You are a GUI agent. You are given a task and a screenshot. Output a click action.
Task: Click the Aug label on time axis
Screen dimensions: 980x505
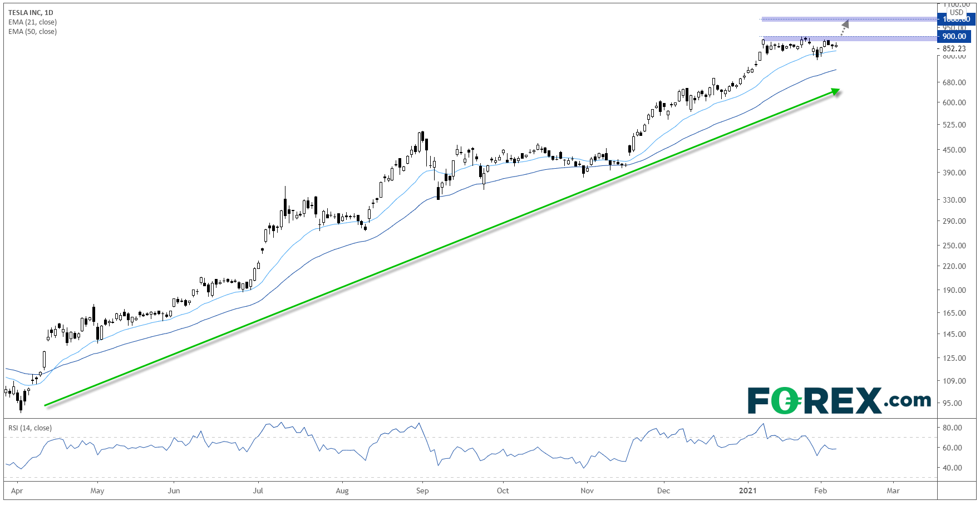click(x=342, y=491)
